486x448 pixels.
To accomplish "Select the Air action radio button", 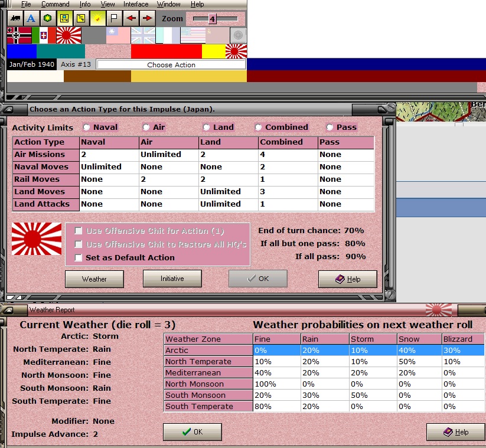I will 146,127.
